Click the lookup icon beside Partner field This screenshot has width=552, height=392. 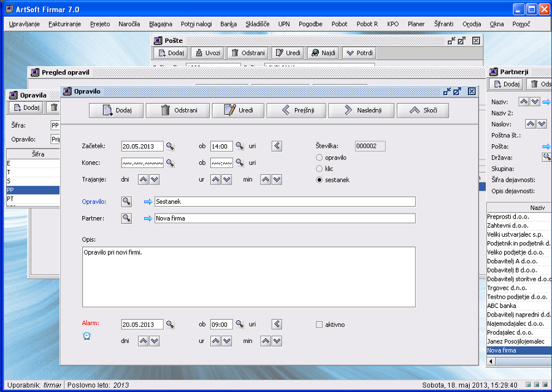tap(126, 218)
